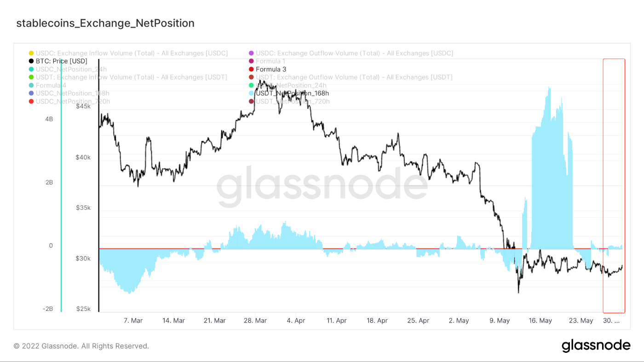Click the brown USDT Exchange Outflow legend dot
This screenshot has width=644, height=362.
point(251,77)
